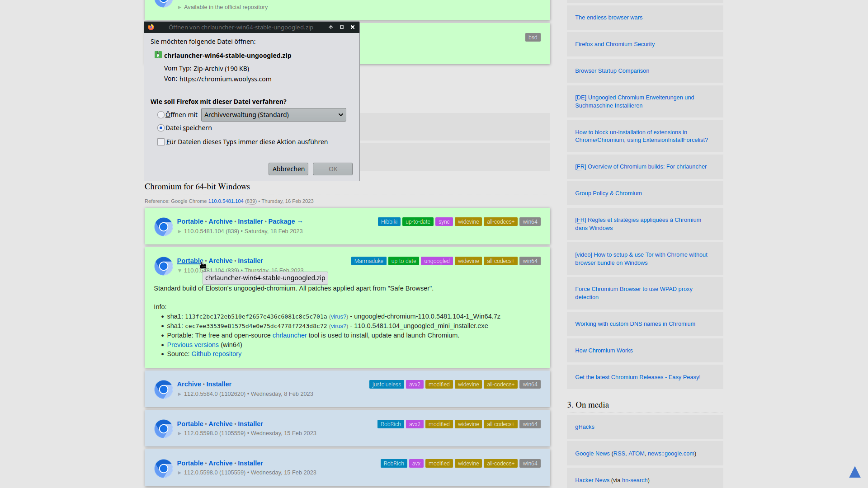Screen dimensions: 868x488
Task: Open the Previous versions link
Action: pos(193,345)
